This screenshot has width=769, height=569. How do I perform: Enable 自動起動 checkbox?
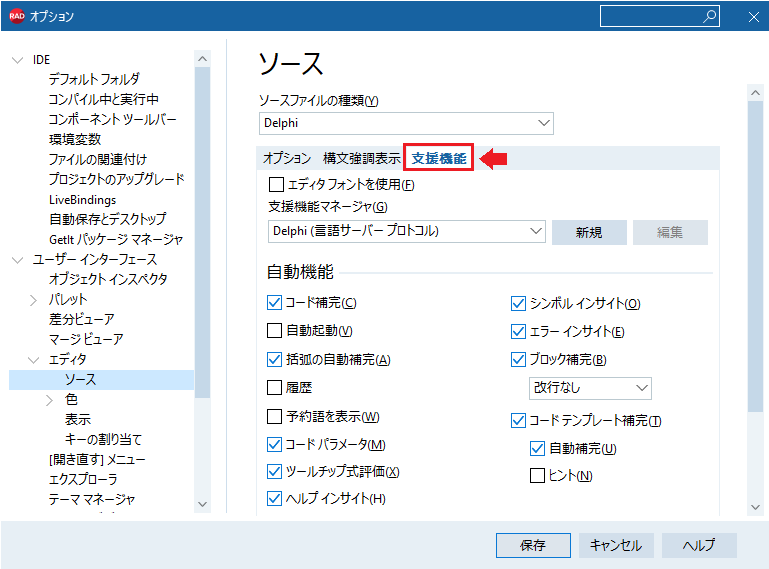274,331
